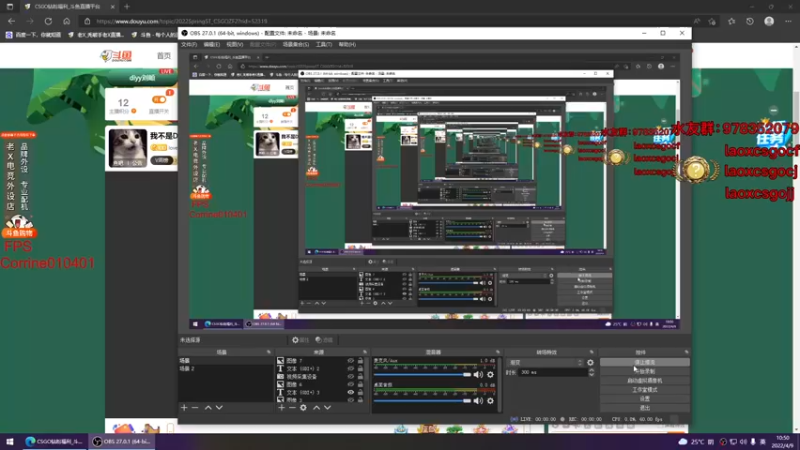Adjust the 麦克风/Aux volume slider
This screenshot has height=450, width=800.
(x=422, y=374)
